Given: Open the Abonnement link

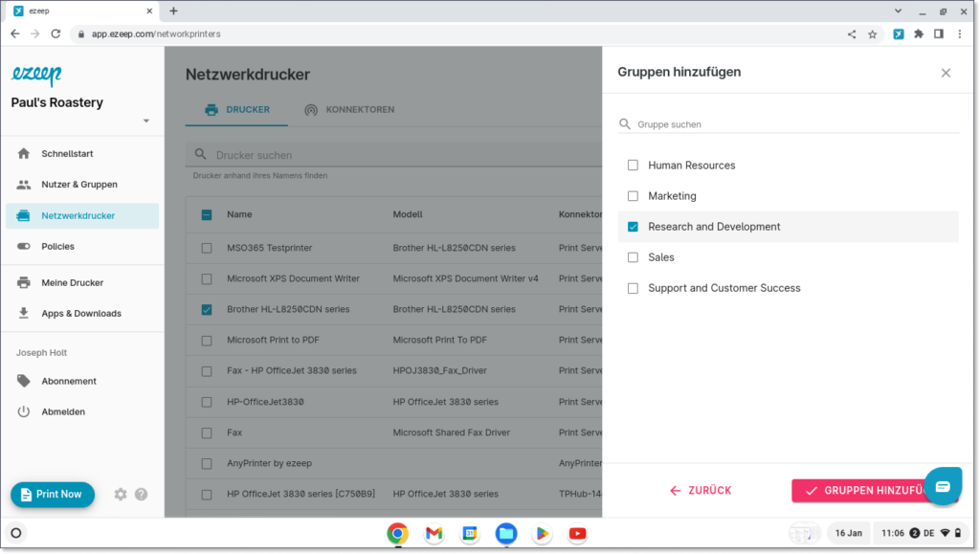Looking at the screenshot, I should click(69, 381).
